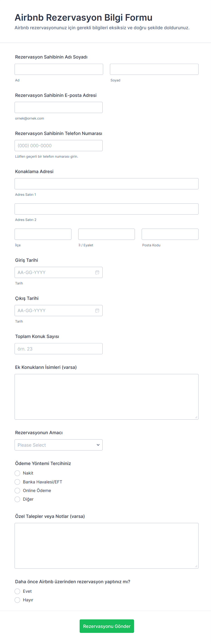
Task: Focus the E-posta Adresi input field
Action: click(59, 107)
